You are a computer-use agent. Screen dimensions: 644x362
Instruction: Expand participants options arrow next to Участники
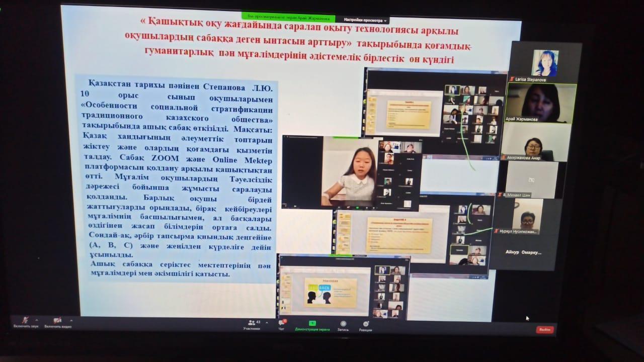click(266, 322)
